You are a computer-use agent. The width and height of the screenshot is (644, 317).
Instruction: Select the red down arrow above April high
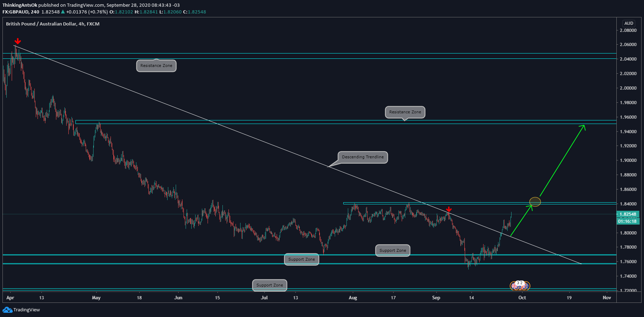18,41
